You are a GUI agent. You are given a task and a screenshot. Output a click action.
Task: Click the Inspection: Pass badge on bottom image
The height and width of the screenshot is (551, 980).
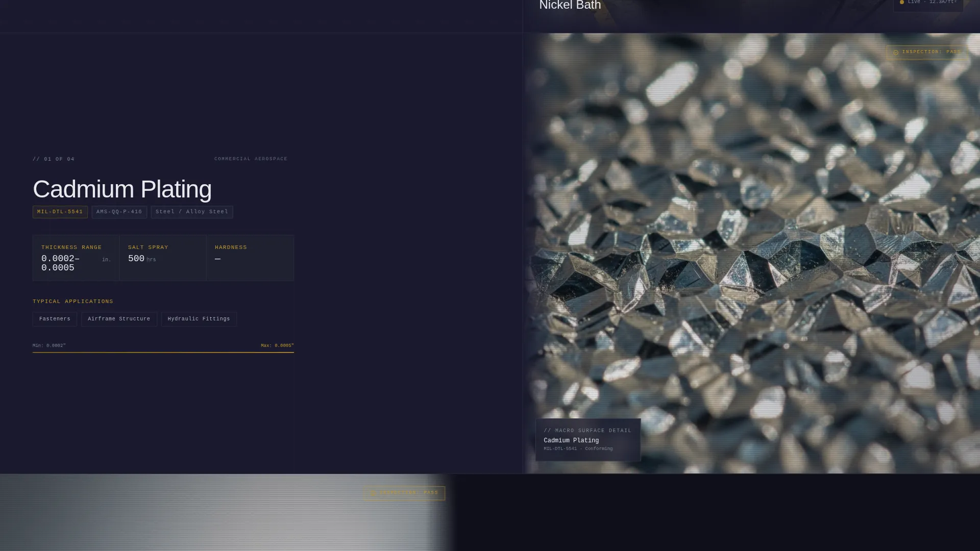(404, 493)
